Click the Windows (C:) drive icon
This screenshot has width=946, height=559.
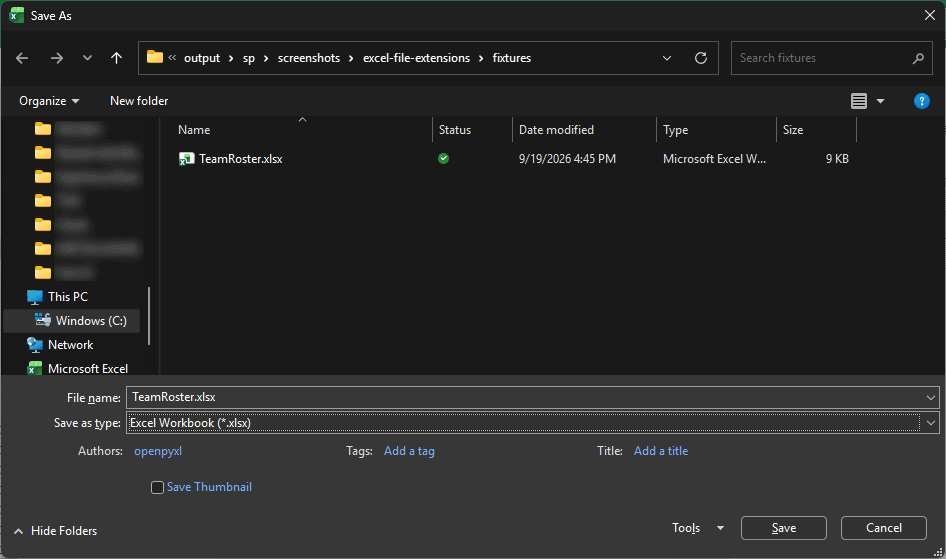tap(43, 320)
